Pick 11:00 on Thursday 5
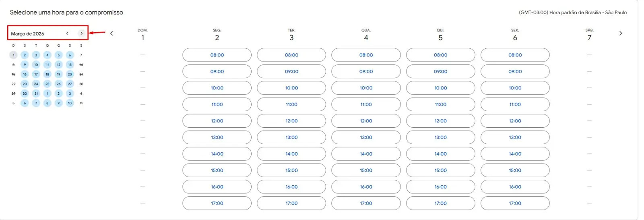Image resolution: width=644 pixels, height=220 pixels. tap(440, 105)
